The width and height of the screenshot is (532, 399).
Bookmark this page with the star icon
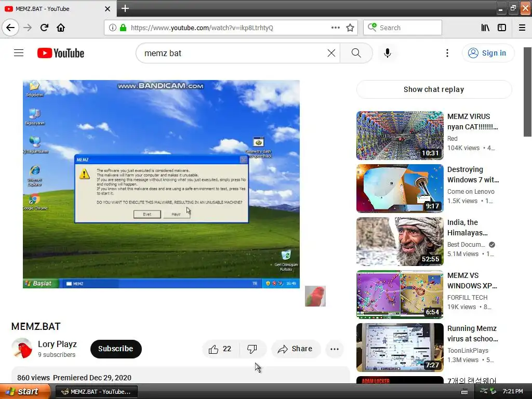[350, 28]
